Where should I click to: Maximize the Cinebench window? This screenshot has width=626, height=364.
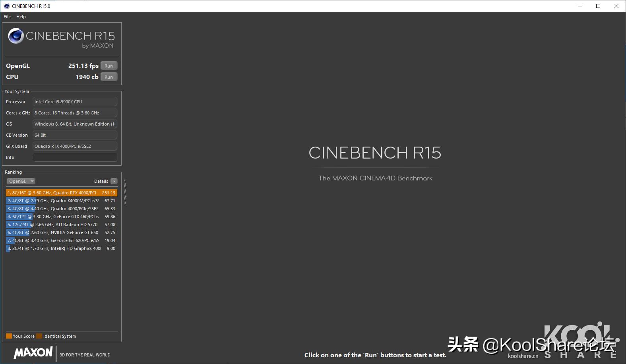(x=598, y=6)
